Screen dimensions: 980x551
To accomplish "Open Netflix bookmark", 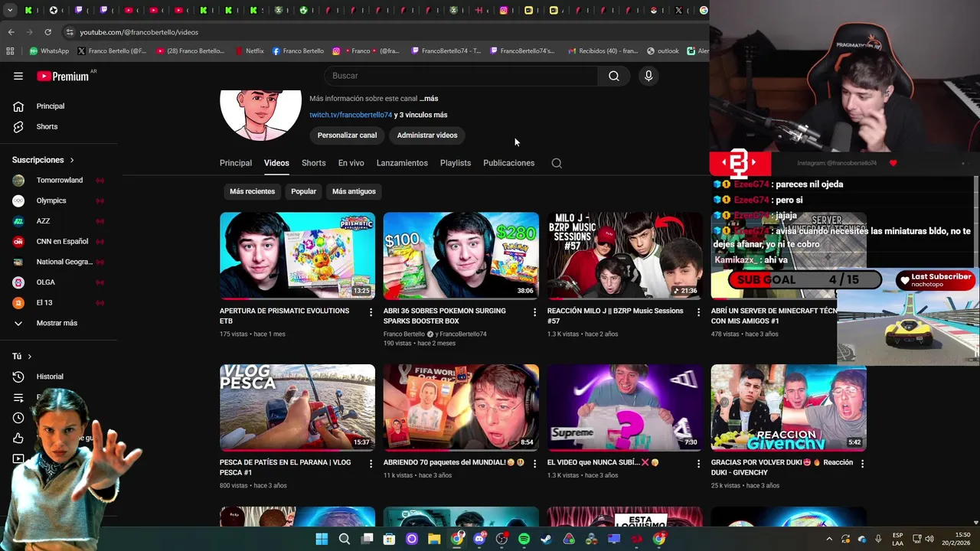I will 249,51.
